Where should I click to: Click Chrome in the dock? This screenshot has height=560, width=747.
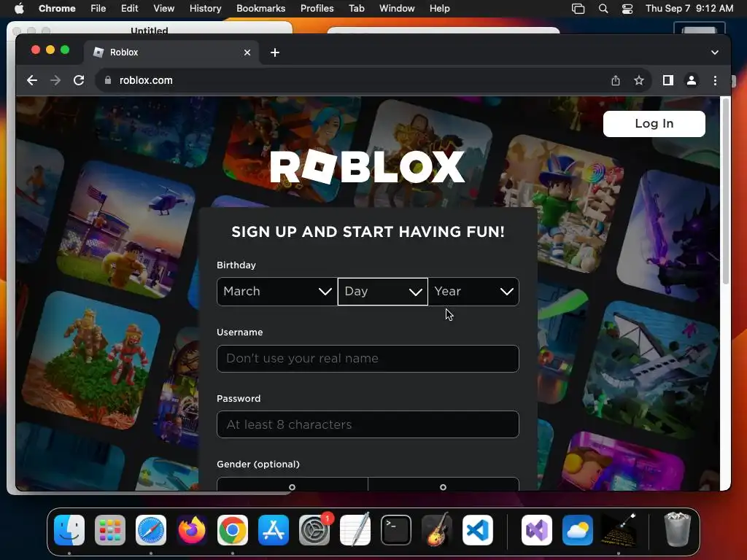pyautogui.click(x=233, y=530)
